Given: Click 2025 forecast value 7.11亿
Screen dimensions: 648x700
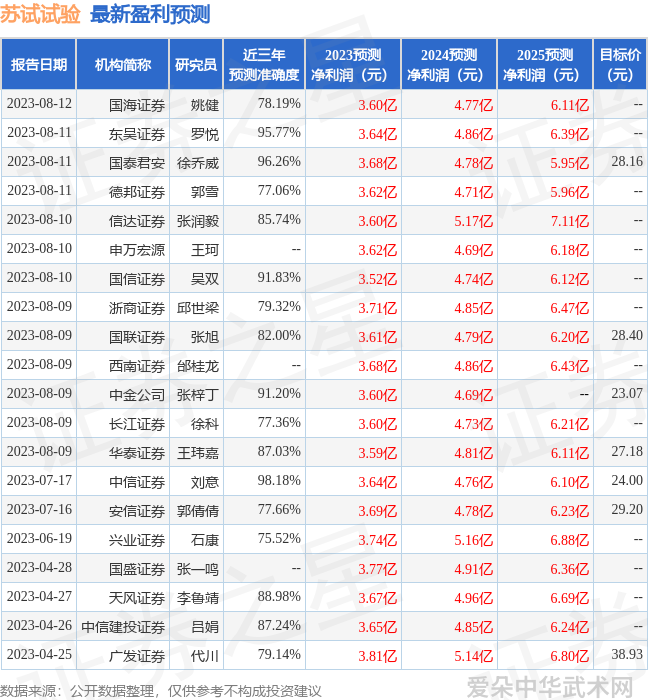Looking at the screenshot, I should 569,221.
